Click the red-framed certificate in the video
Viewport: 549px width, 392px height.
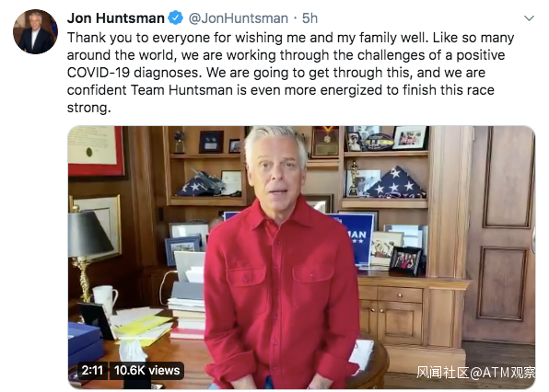click(96, 151)
